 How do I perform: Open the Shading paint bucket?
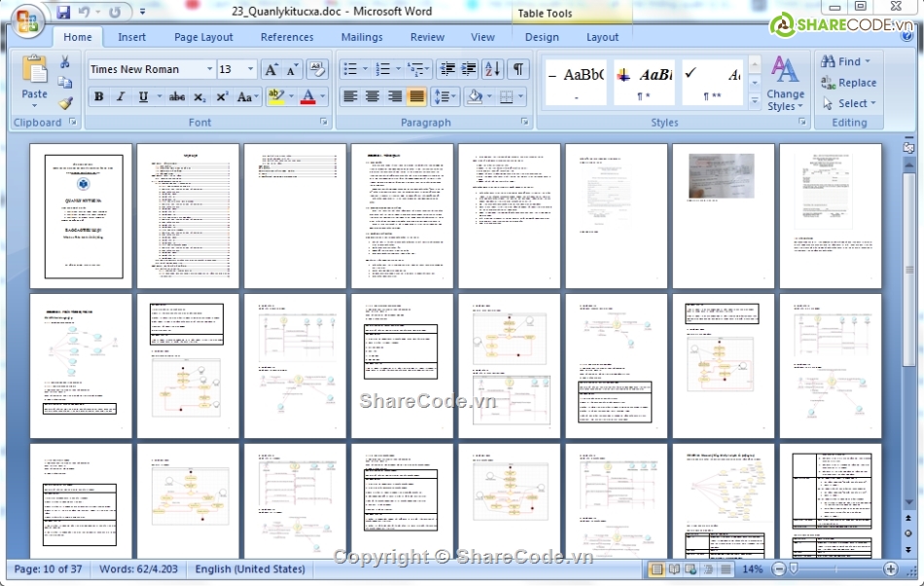pos(475,96)
